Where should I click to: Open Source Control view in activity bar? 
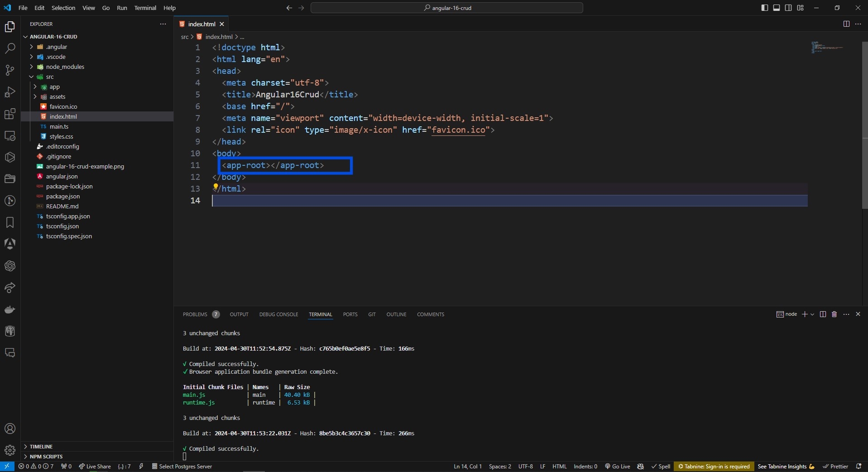point(10,70)
